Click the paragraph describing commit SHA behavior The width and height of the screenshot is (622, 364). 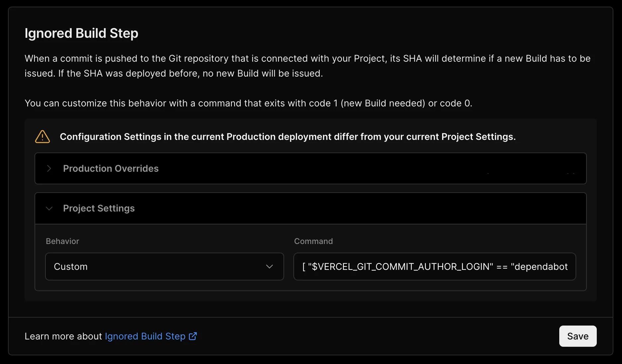tap(307, 66)
